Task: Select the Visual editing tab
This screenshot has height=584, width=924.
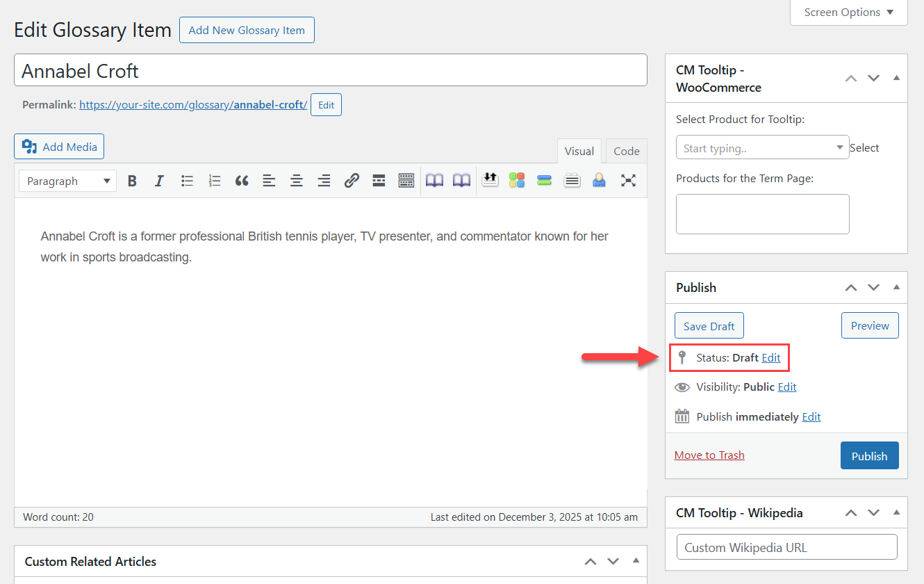Action: pos(579,151)
